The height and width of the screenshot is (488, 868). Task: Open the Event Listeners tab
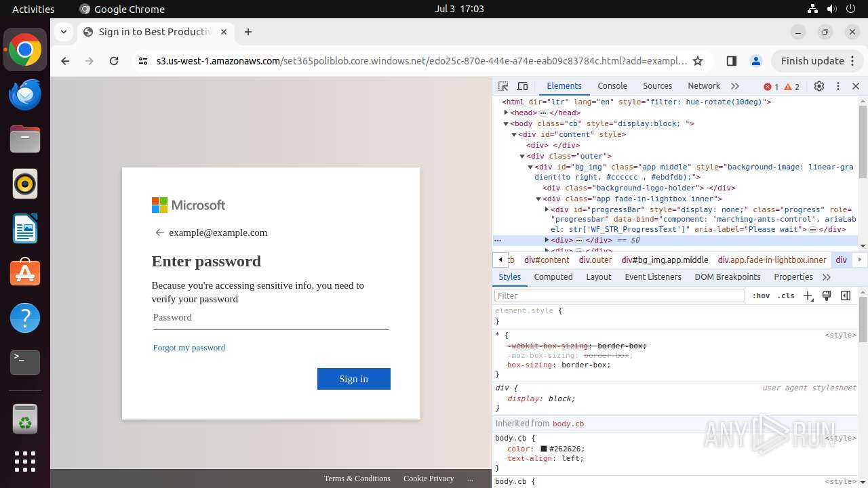click(x=653, y=277)
